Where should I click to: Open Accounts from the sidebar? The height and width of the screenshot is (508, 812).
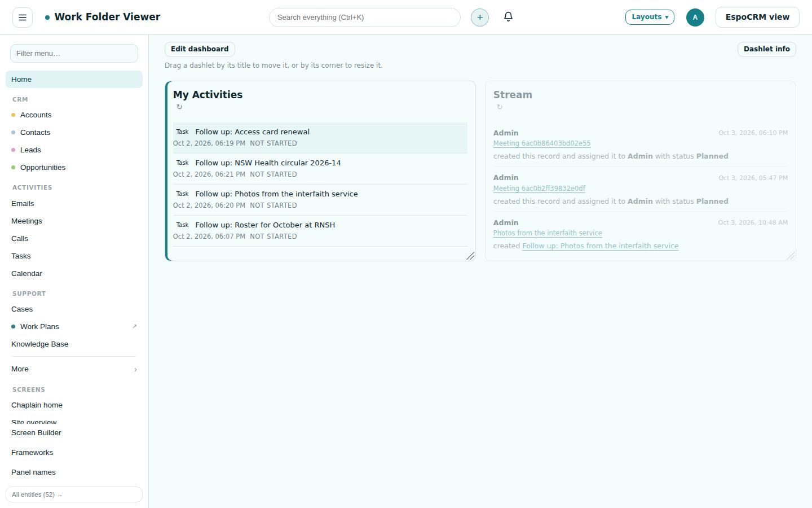(x=74, y=115)
